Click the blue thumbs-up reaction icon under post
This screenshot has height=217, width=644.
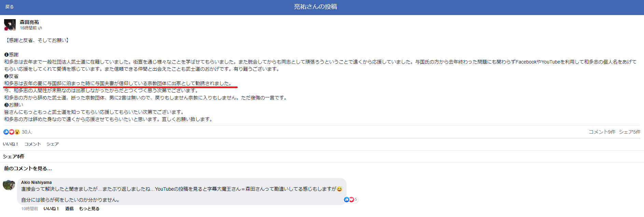coord(6,132)
